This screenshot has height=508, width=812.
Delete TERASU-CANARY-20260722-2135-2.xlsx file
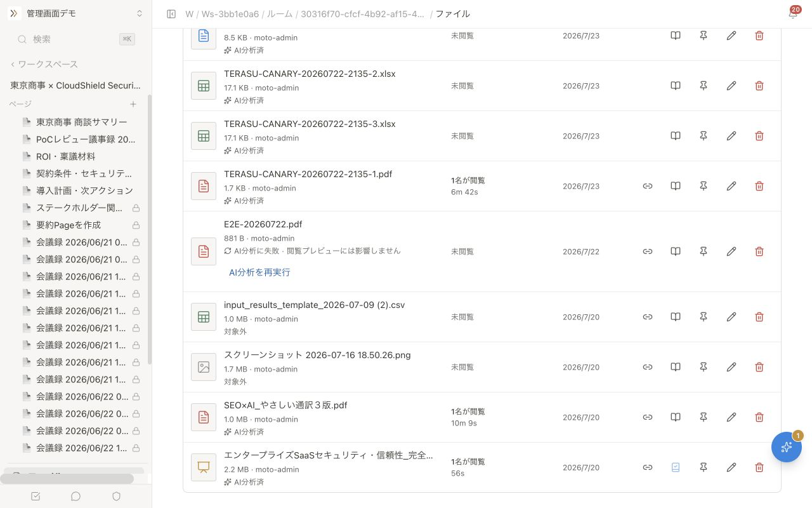[759, 86]
